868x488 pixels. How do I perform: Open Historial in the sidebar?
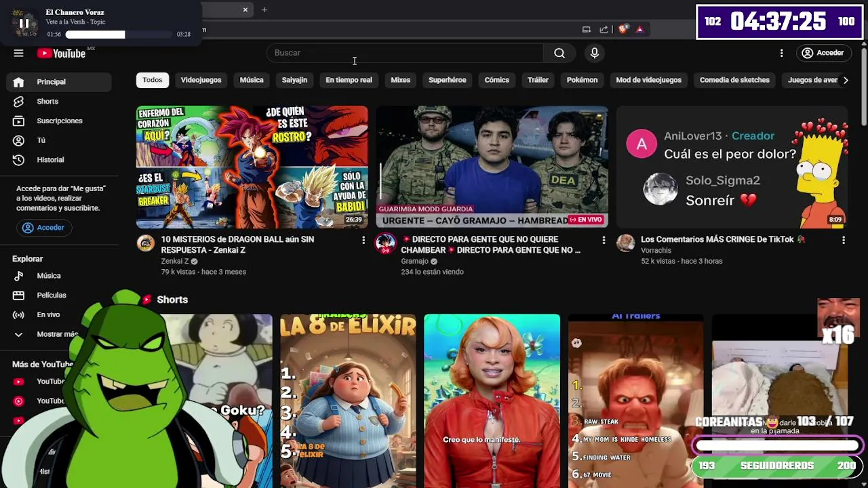pyautogui.click(x=59, y=160)
